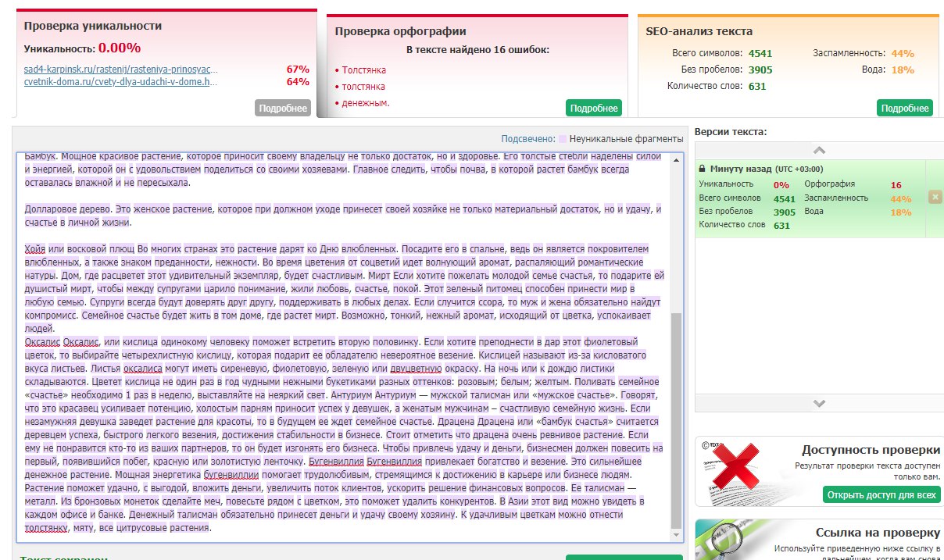Click the Вода value 18% in SEO panel
The width and height of the screenshot is (944, 560).
903,70
